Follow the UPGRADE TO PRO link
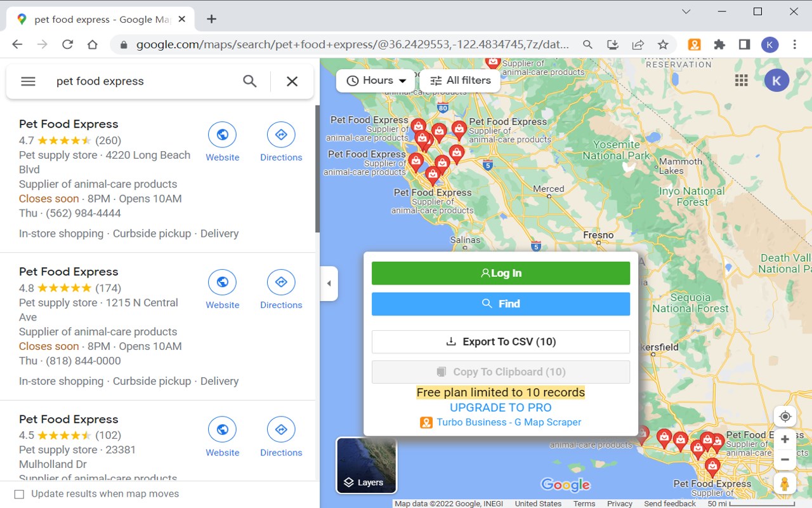This screenshot has width=812, height=508. coord(501,408)
